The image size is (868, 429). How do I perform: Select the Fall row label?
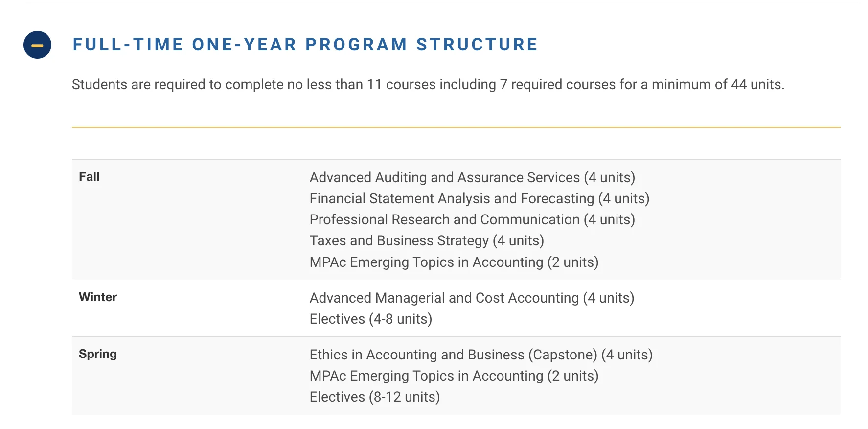(89, 177)
